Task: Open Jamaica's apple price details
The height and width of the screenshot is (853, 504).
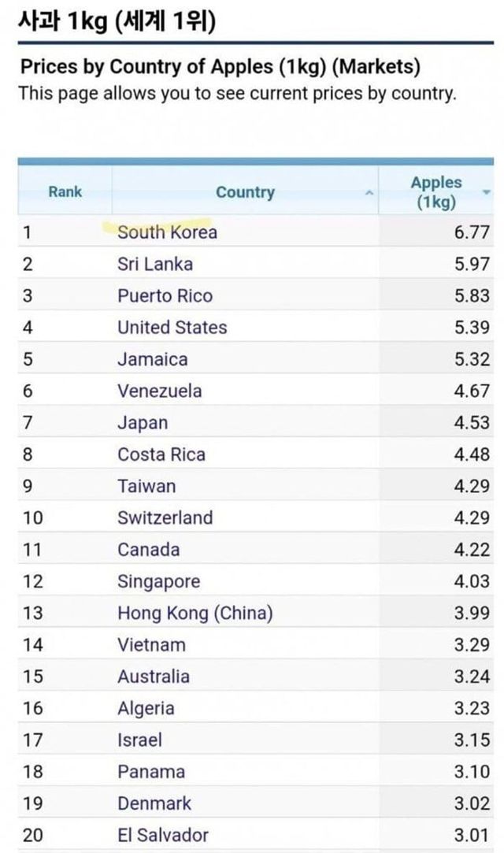Action: click(x=153, y=359)
